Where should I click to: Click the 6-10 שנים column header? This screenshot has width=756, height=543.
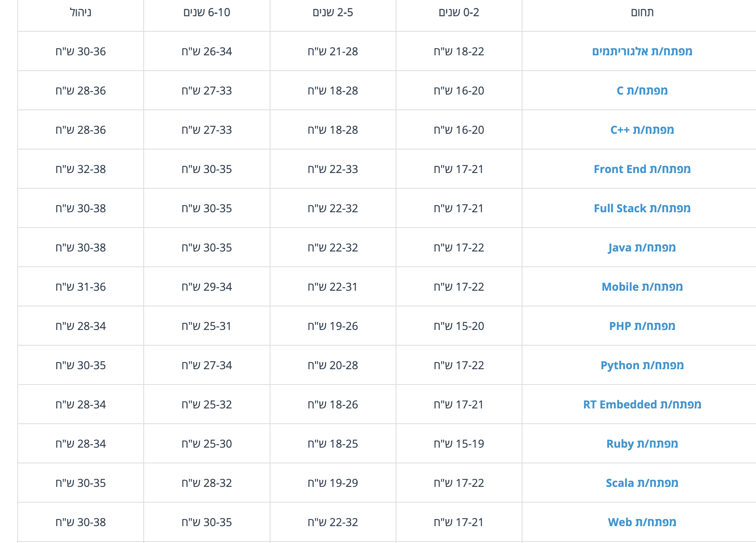[206, 13]
